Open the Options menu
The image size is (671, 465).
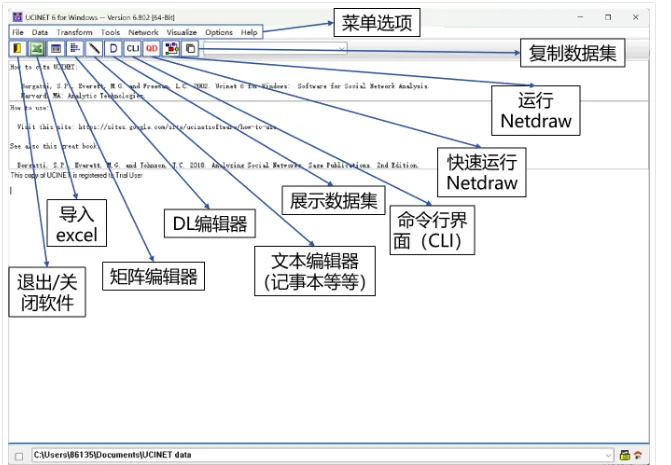219,32
